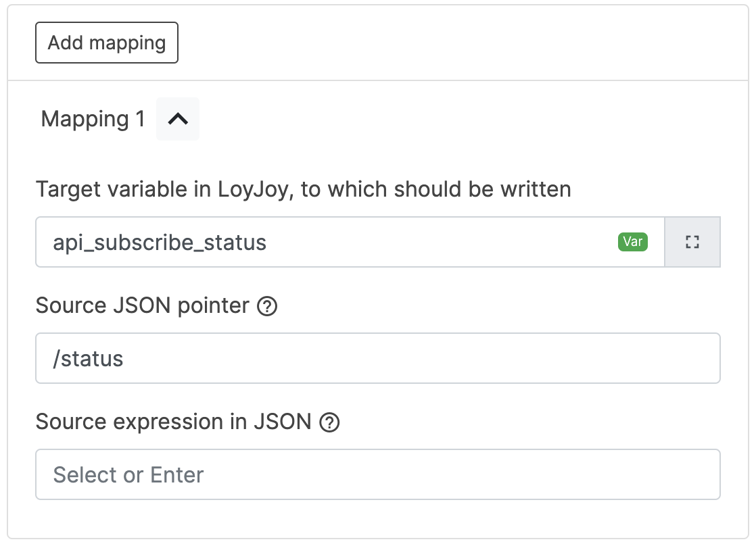Place cursor in the /status value
The width and height of the screenshot is (756, 546).
coord(89,358)
